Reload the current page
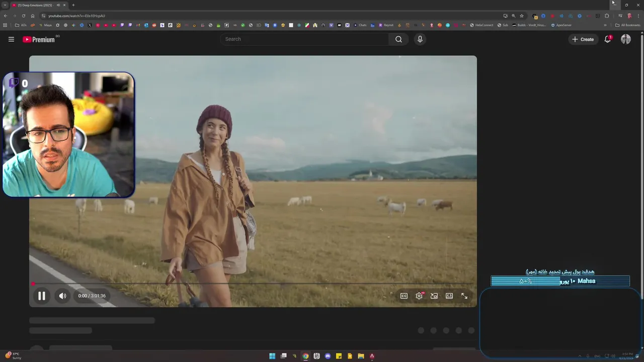 click(x=23, y=16)
